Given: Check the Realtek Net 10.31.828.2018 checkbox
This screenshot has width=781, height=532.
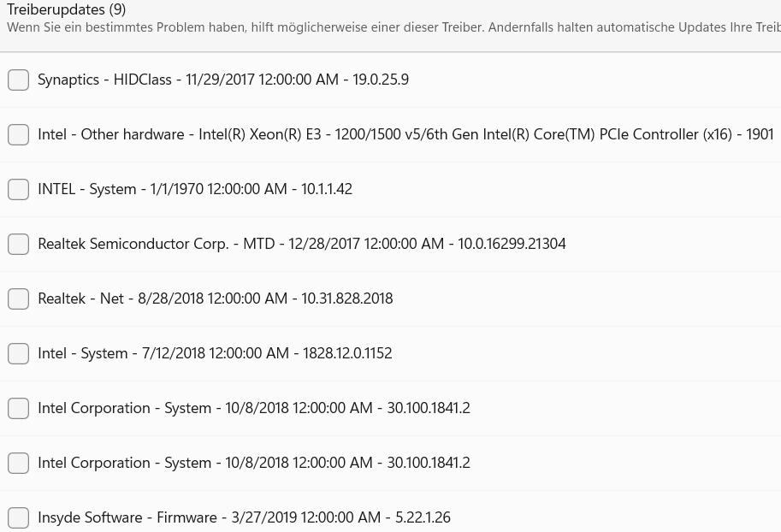Looking at the screenshot, I should 18,299.
